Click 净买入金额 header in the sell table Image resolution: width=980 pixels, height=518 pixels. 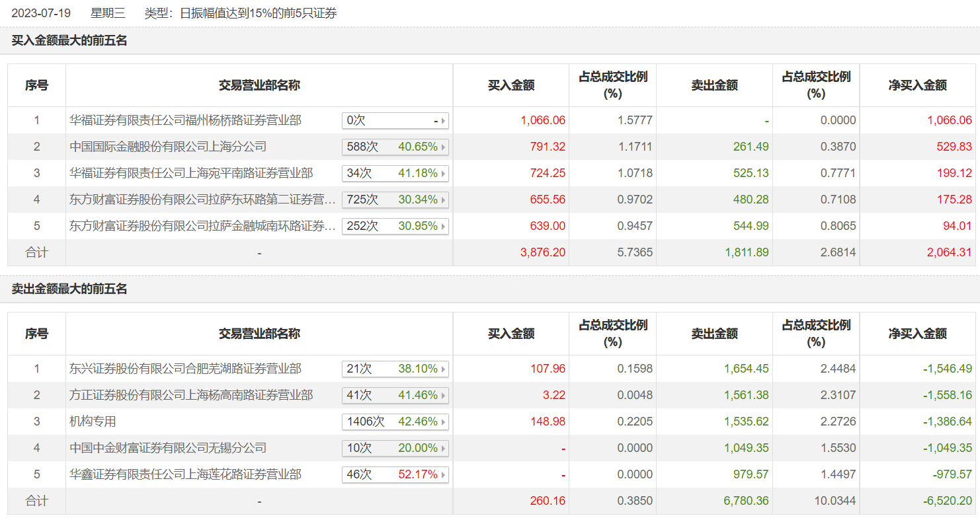coord(918,334)
